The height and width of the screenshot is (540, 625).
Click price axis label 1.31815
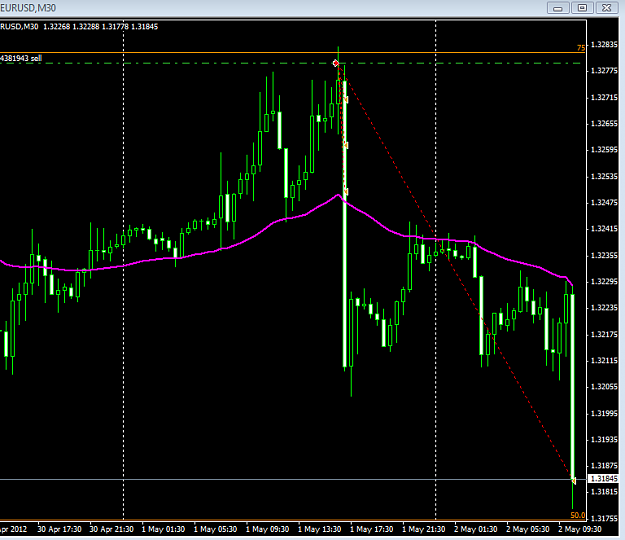[604, 492]
